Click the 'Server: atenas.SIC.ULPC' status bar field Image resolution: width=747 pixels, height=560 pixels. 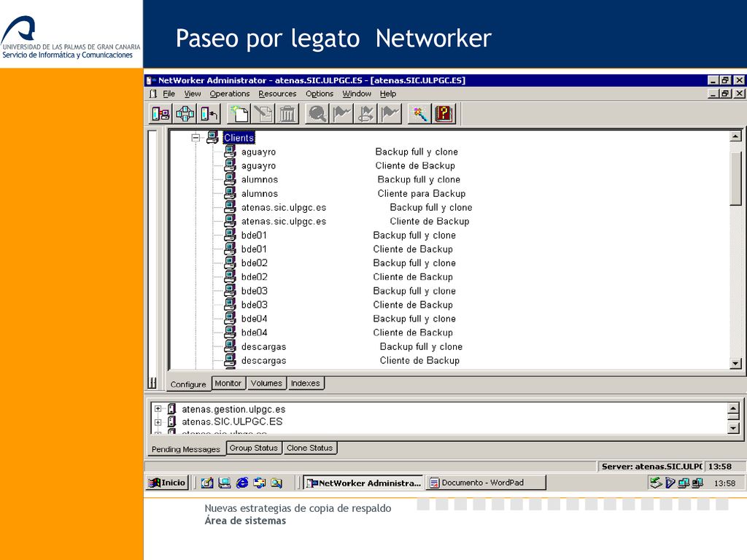coord(651,466)
